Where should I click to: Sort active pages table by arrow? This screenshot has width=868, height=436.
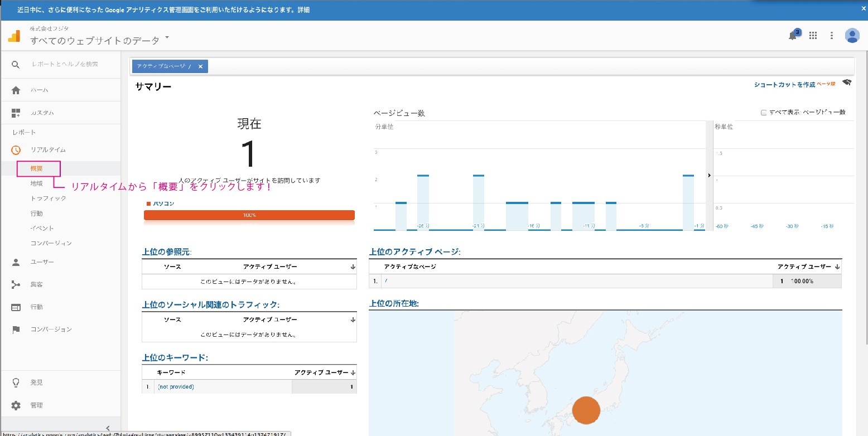[x=837, y=267]
